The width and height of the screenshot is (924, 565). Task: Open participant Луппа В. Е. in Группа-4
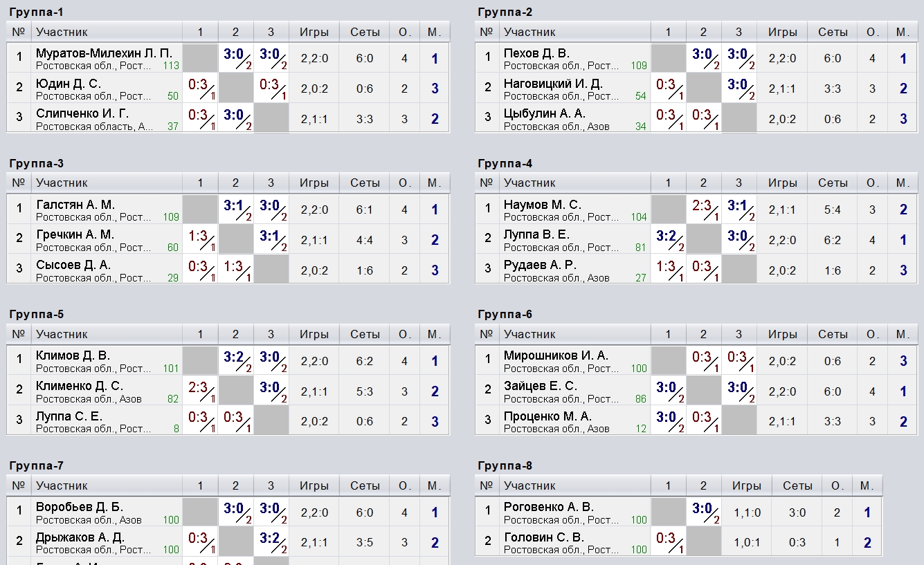[x=536, y=235]
